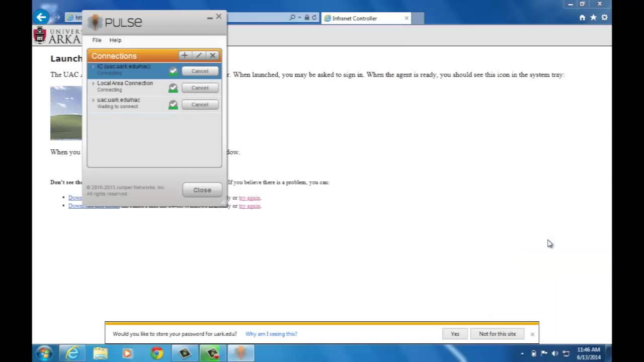Click the status icon for IC (uac.uark.edu/nac)
The image size is (644, 362).
pyautogui.click(x=173, y=71)
